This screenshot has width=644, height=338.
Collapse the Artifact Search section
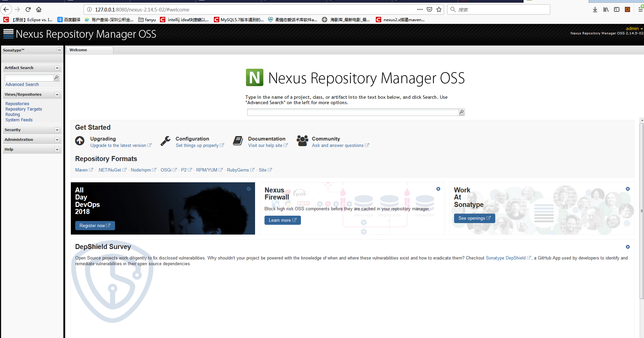click(57, 68)
